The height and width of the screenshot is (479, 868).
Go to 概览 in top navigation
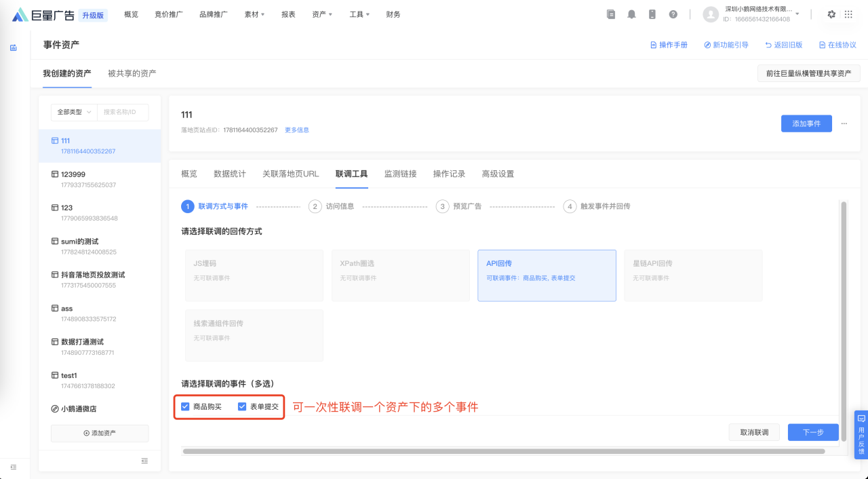click(131, 14)
